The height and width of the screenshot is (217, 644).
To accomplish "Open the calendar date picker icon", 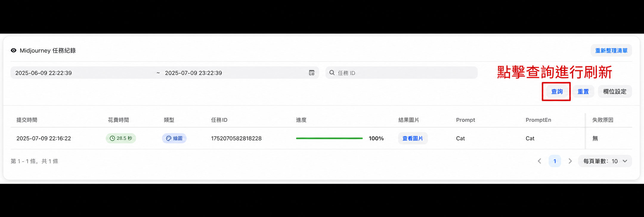I will [312, 73].
